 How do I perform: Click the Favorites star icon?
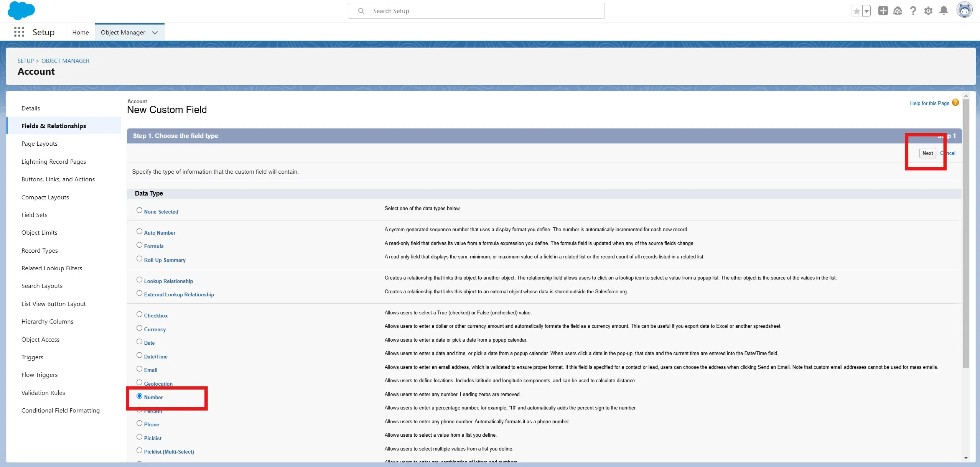coord(856,11)
